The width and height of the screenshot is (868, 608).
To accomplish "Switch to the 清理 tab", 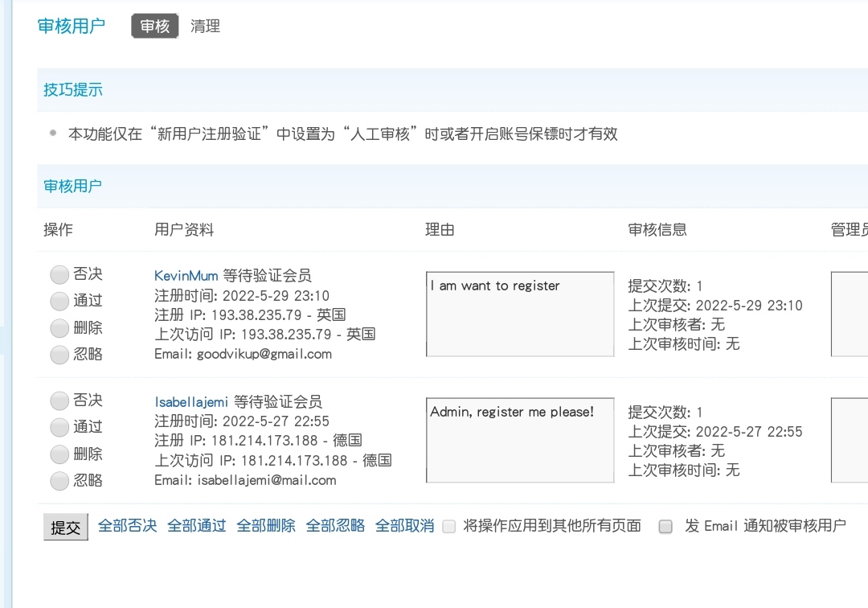I will coord(205,26).
